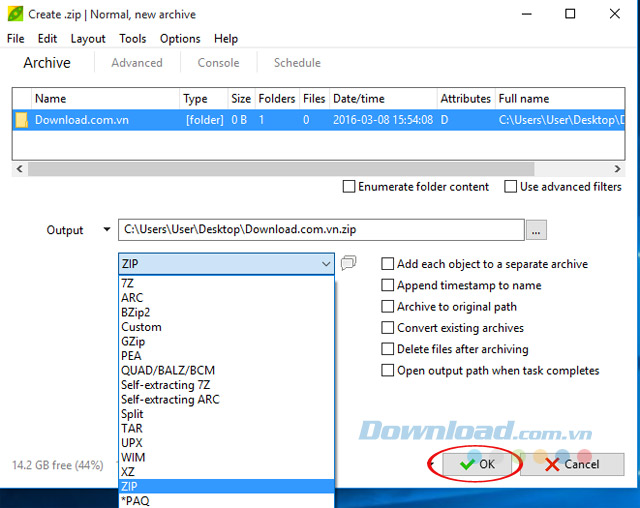Screen dimensions: 640x508
Task: Pick TAR in the format list
Action: [x=132, y=428]
